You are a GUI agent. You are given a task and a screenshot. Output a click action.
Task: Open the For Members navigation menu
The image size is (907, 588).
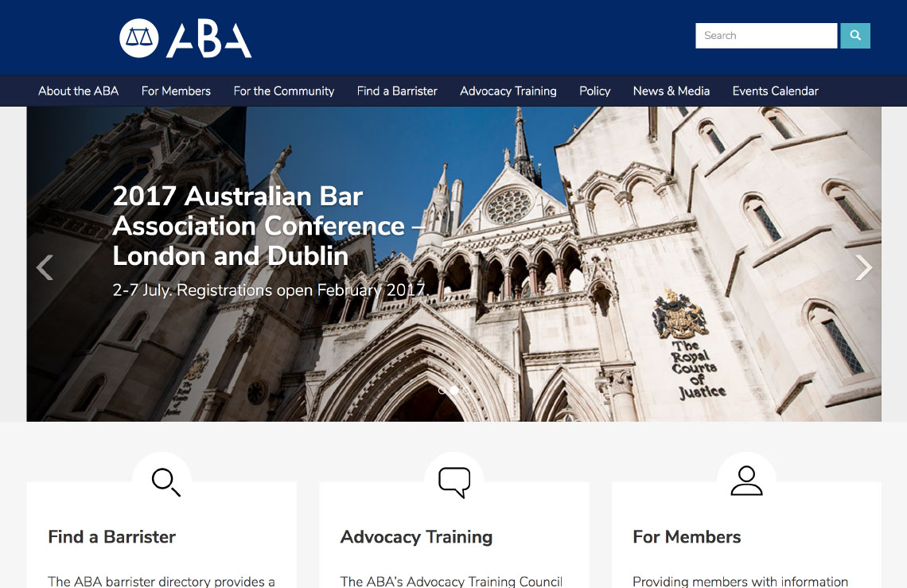(x=176, y=91)
